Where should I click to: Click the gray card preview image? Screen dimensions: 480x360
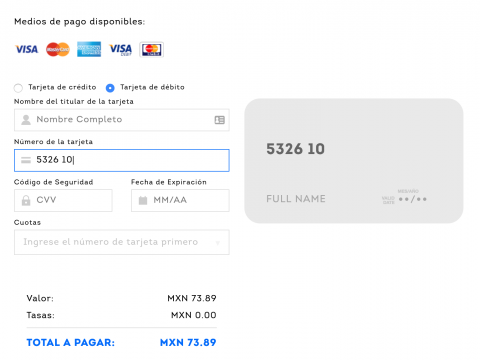(354, 161)
